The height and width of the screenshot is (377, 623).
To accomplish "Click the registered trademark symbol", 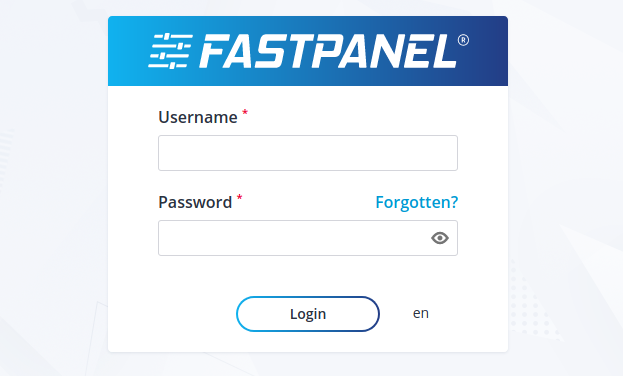I will [463, 40].
